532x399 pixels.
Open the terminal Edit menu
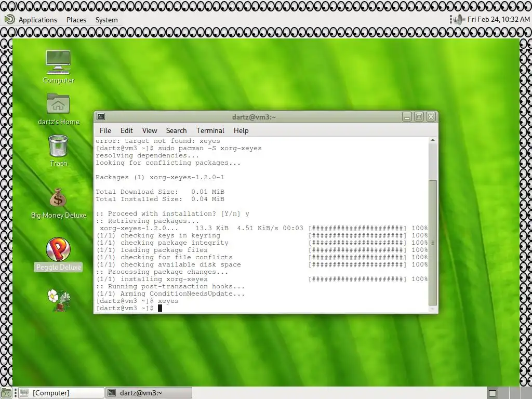click(x=127, y=130)
